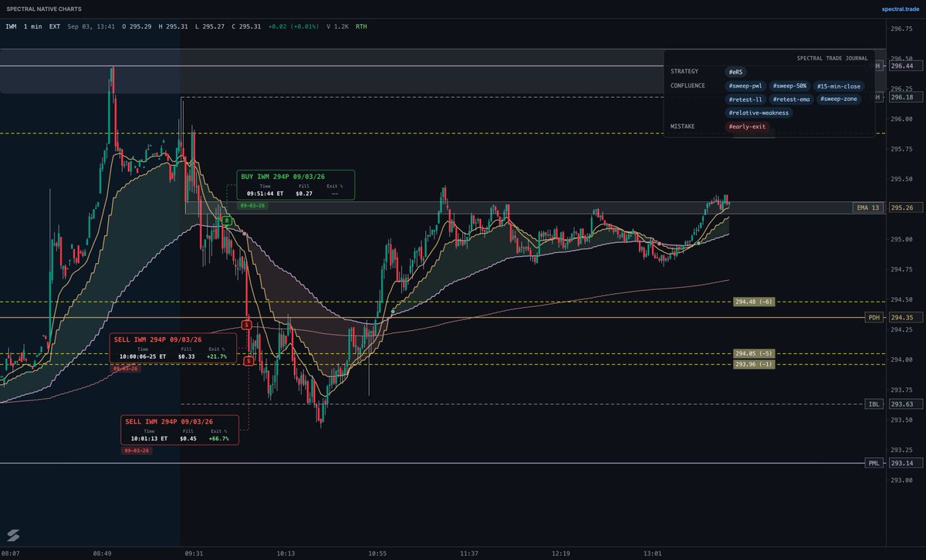926x560 pixels.
Task: Open the BUY IWM 294P trade card
Action: tap(296, 185)
